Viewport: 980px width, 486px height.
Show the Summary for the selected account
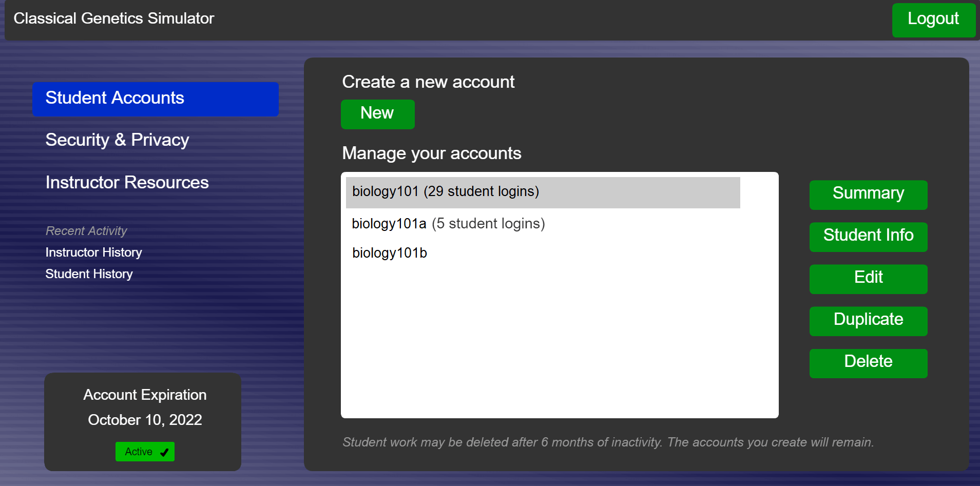[x=868, y=195]
